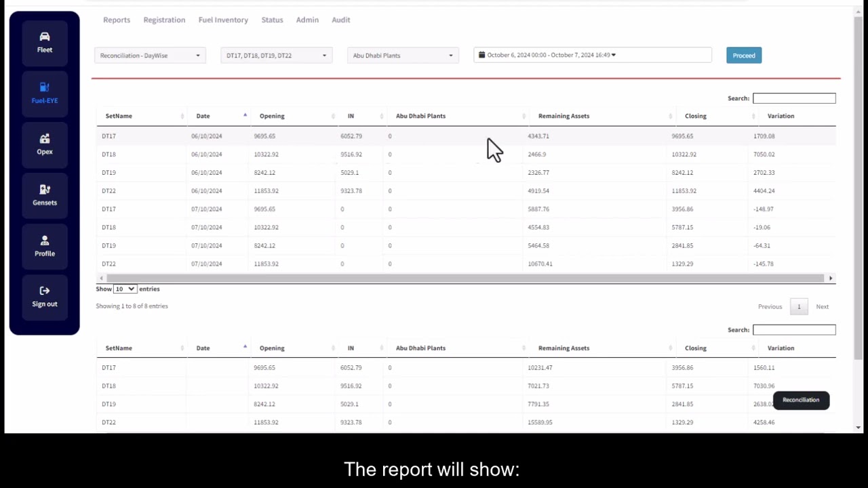Open the Registration menu

(x=164, y=20)
